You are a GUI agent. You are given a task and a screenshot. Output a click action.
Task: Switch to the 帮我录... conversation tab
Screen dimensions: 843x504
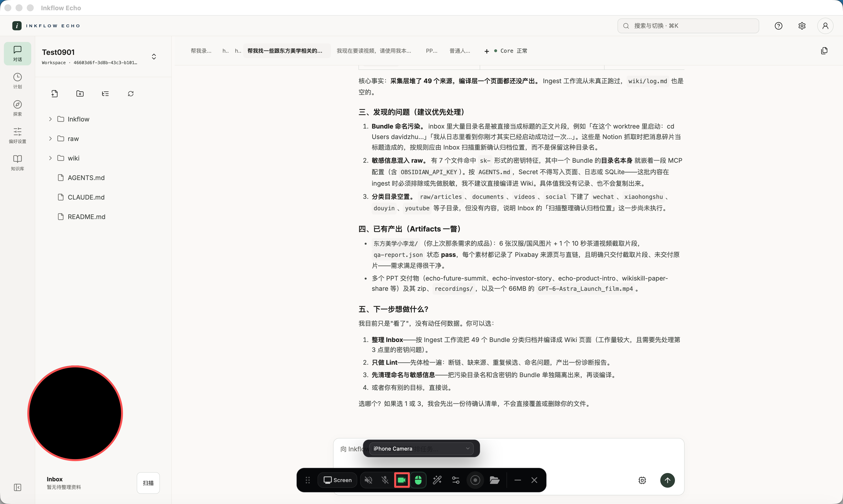coord(201,51)
